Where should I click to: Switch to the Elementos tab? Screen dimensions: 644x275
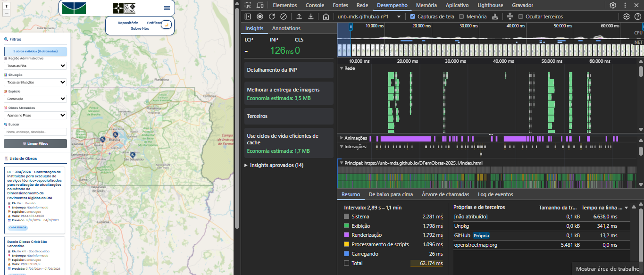point(285,5)
